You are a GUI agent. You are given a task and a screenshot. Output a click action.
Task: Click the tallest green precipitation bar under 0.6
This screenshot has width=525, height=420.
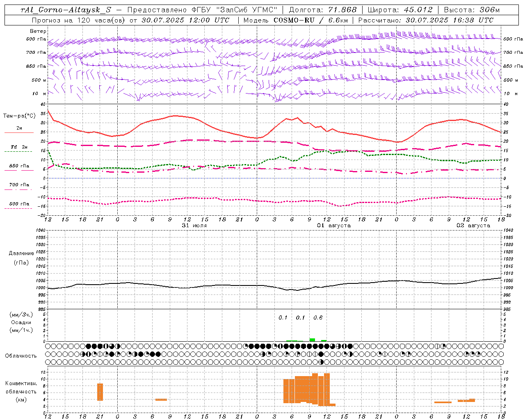(312, 340)
